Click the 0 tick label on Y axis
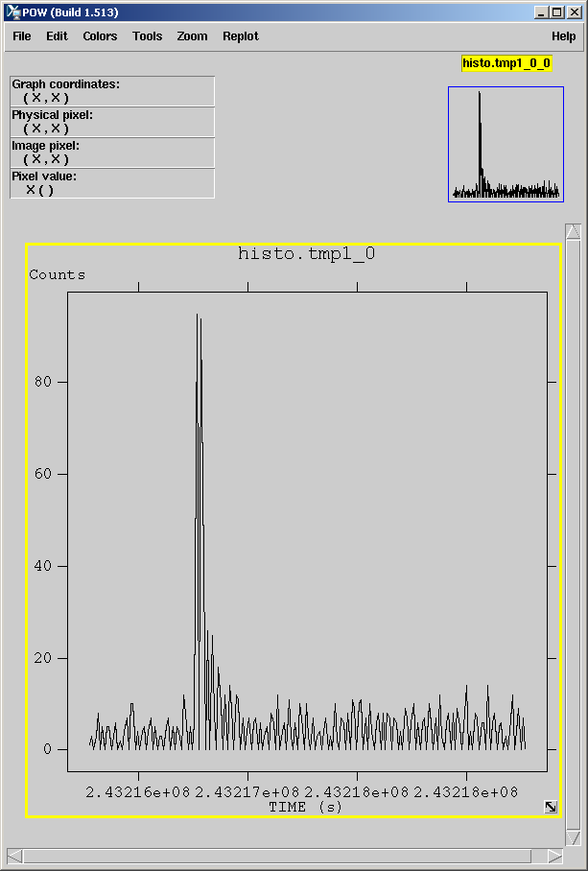This screenshot has width=588, height=871. click(47, 749)
